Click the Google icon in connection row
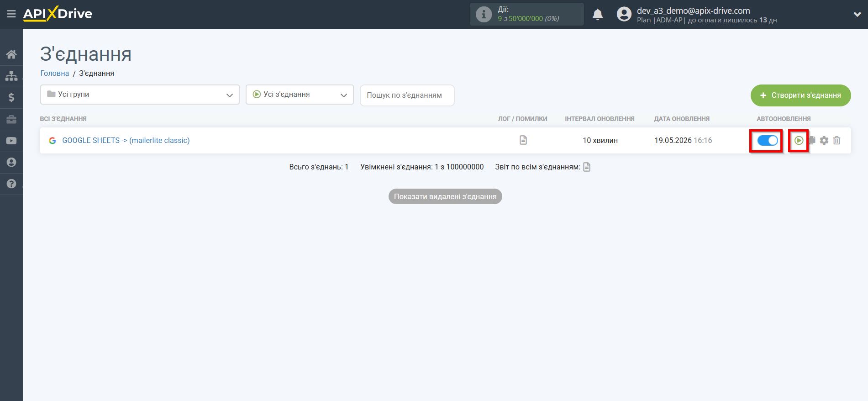868x401 pixels. click(x=53, y=141)
